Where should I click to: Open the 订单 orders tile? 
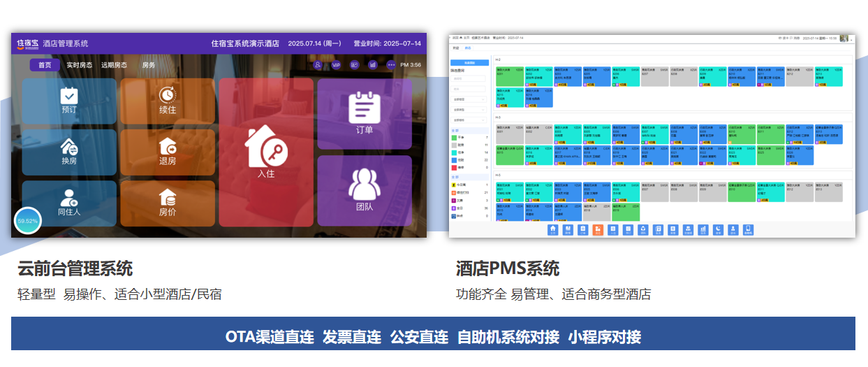pos(365,113)
